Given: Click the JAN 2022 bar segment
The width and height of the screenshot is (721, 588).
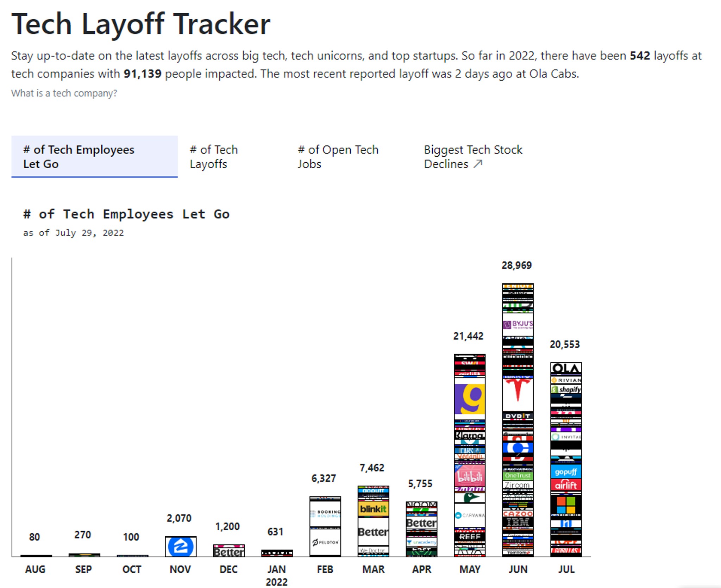Looking at the screenshot, I should [x=277, y=553].
